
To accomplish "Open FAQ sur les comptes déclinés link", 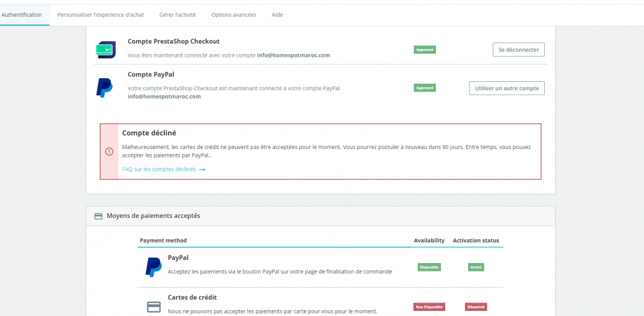I will (x=159, y=170).
